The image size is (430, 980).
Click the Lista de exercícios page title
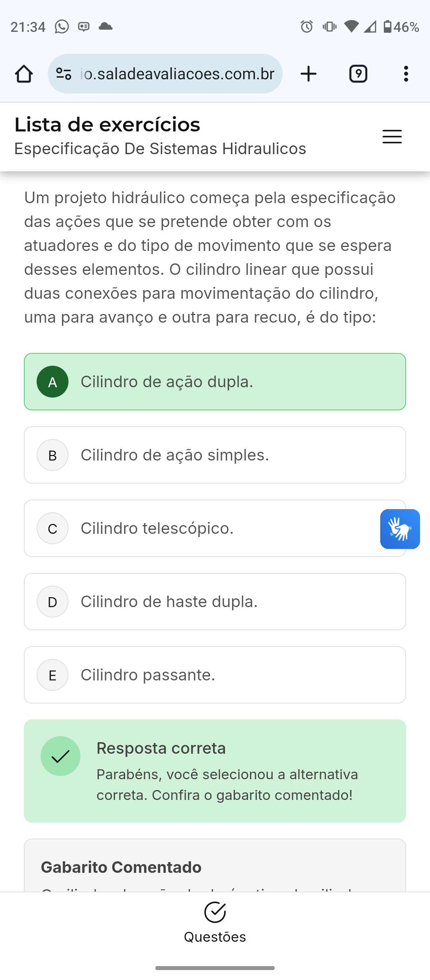107,125
